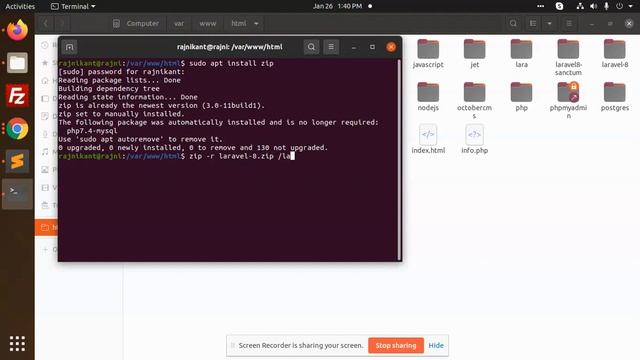Click the terminal scrollbar
This screenshot has height=360, width=640.
(399, 159)
